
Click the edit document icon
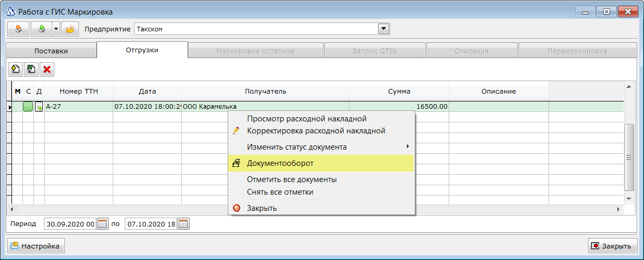[31, 69]
